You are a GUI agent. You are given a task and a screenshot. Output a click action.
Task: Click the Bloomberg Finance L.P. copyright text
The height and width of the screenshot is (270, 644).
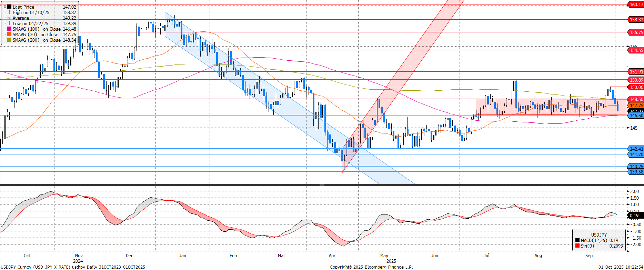(371, 267)
